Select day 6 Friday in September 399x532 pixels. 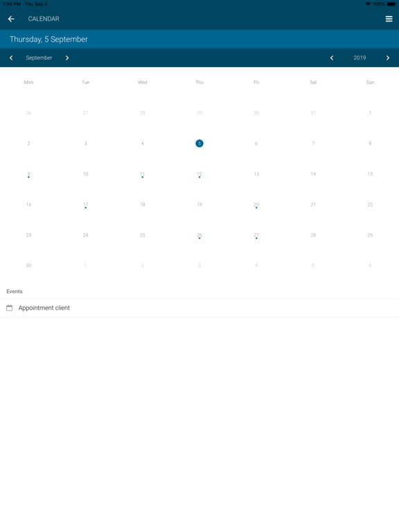coord(256,143)
